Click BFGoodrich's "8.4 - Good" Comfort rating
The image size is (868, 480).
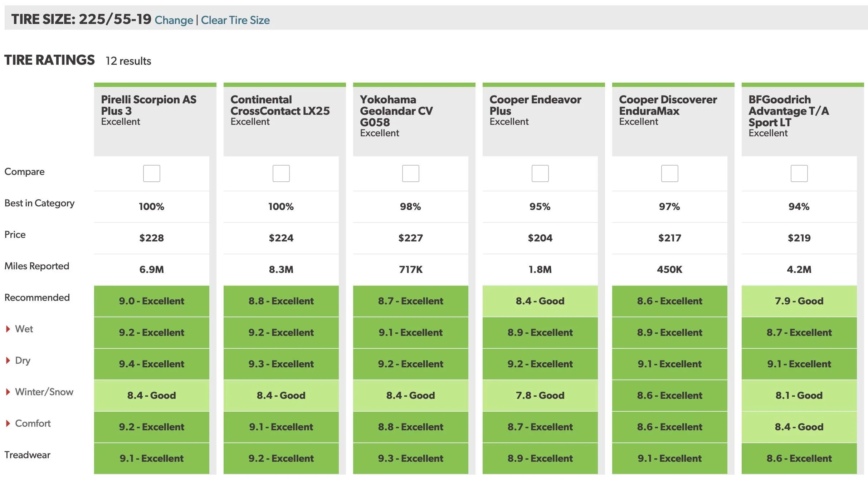point(799,427)
